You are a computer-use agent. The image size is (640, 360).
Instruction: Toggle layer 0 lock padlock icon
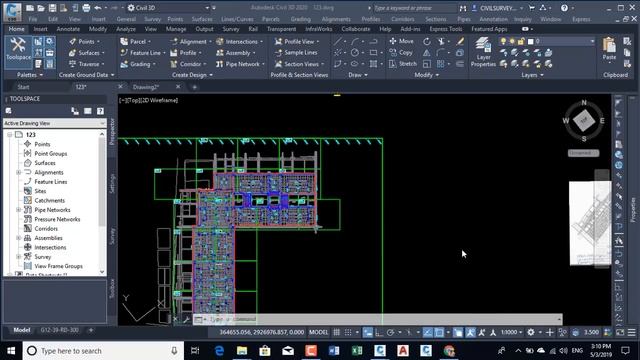pyautogui.click(x=521, y=41)
